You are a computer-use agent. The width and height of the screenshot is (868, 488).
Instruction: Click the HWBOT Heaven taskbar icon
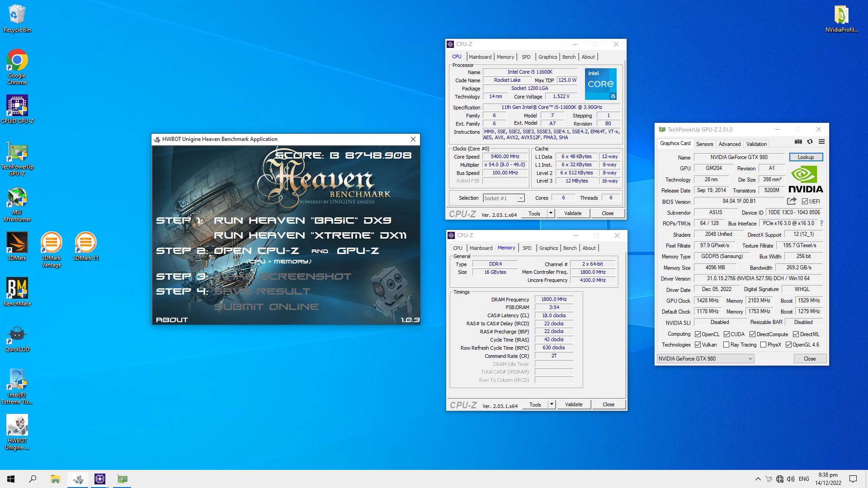pyautogui.click(x=78, y=479)
